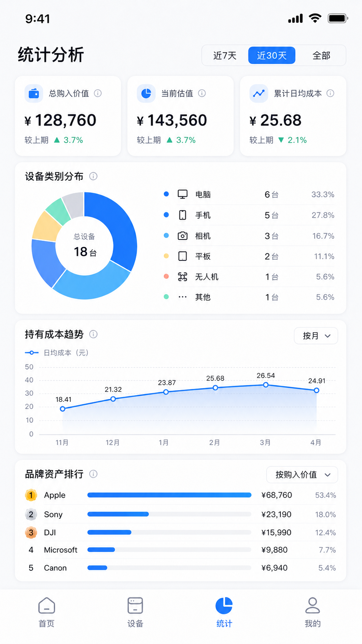Click DJI's brand value progress bar
The height and width of the screenshot is (644, 362).
coord(169,532)
